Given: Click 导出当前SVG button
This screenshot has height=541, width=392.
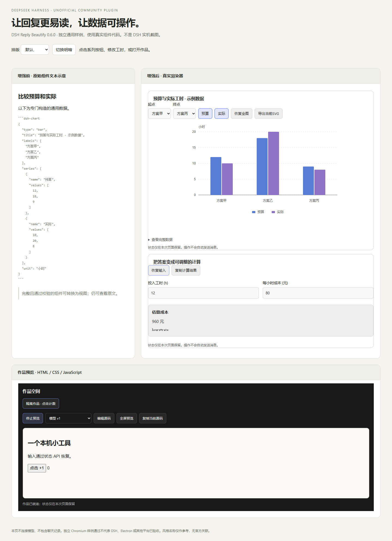Looking at the screenshot, I should tap(268, 114).
